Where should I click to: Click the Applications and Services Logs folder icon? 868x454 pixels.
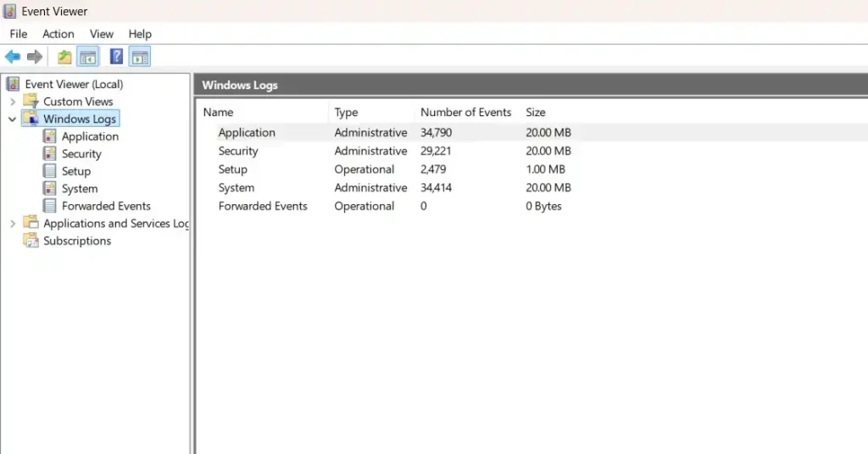click(31, 223)
